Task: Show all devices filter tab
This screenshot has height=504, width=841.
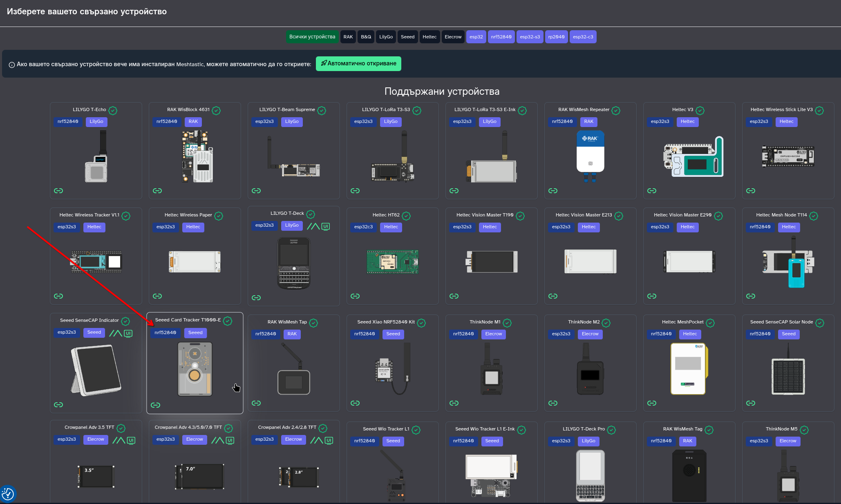Action: coord(312,37)
